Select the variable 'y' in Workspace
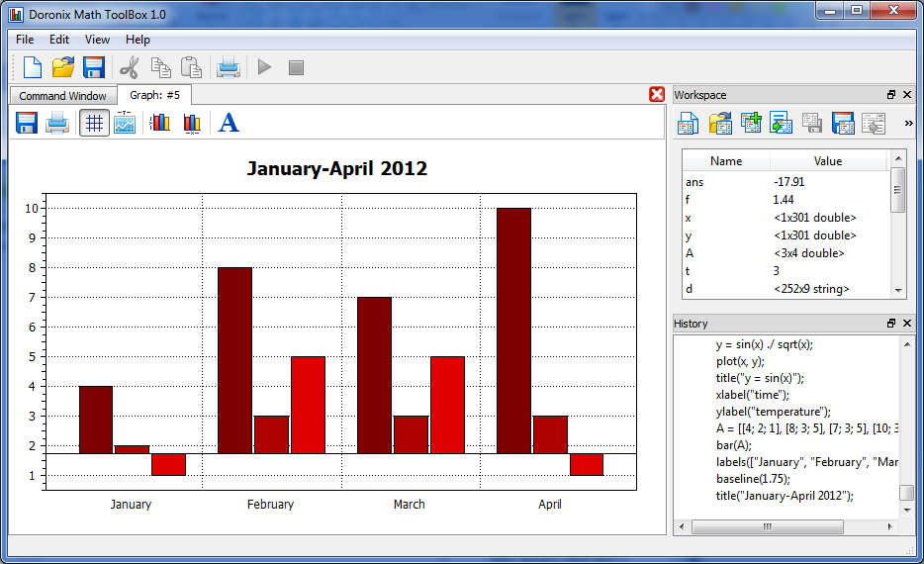924x564 pixels. click(786, 235)
